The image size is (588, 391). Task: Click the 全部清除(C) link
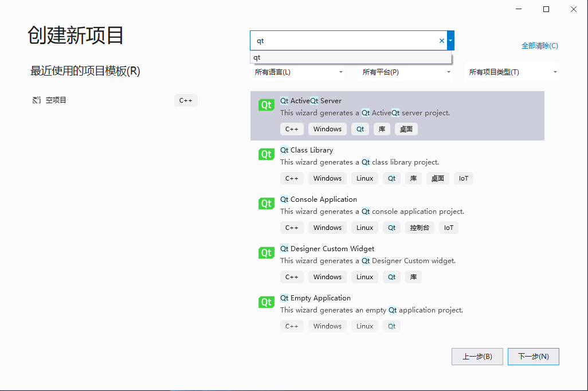pyautogui.click(x=540, y=46)
